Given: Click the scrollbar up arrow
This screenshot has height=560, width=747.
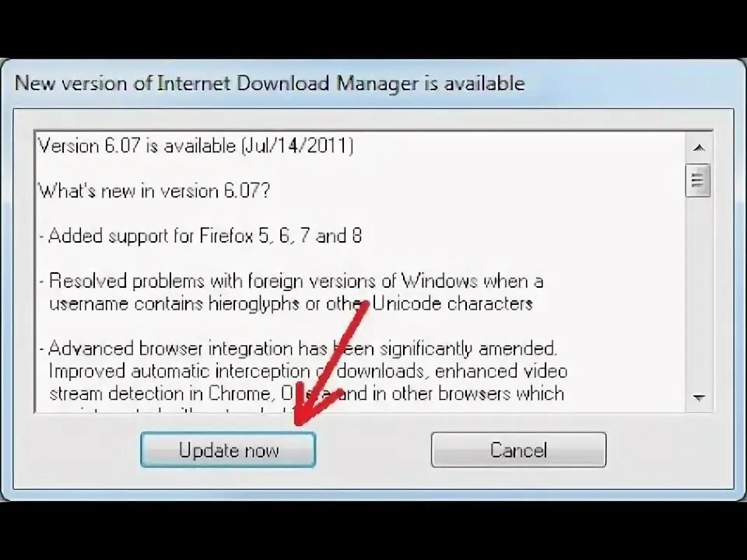Looking at the screenshot, I should click(x=699, y=148).
